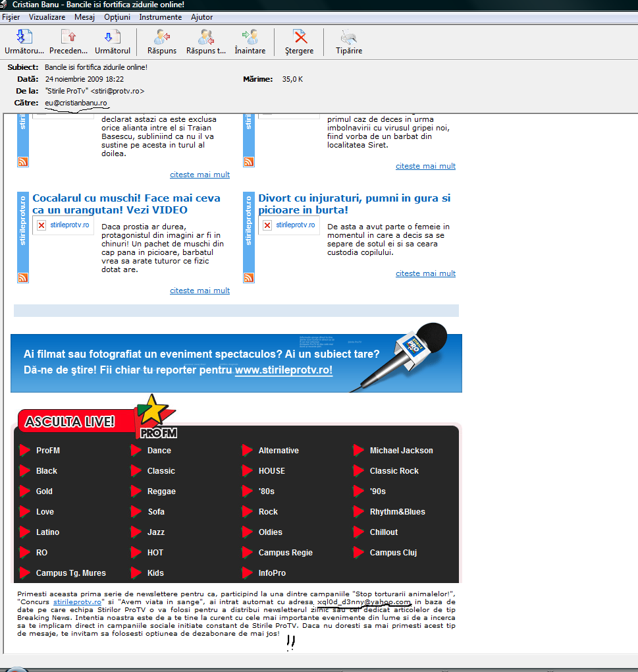The width and height of the screenshot is (638, 672).
Task: Go to the next unread message (Următoru...)
Action: 24,42
